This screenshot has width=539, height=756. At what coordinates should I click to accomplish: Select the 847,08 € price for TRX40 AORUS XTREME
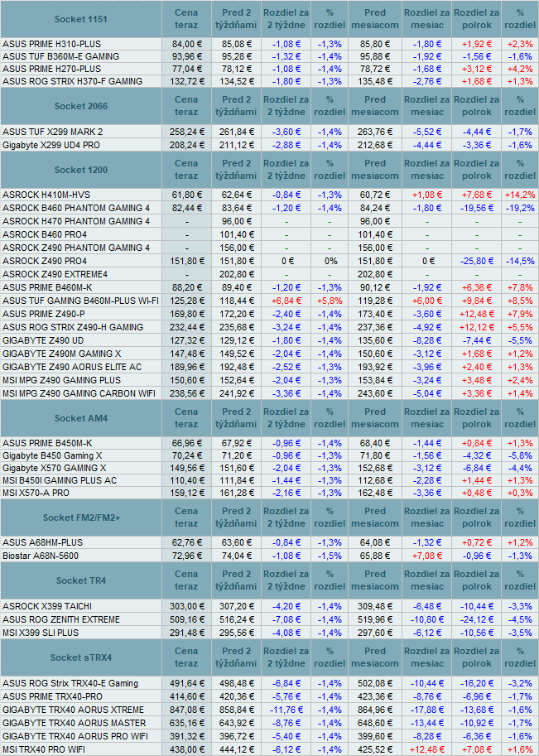pyautogui.click(x=186, y=710)
